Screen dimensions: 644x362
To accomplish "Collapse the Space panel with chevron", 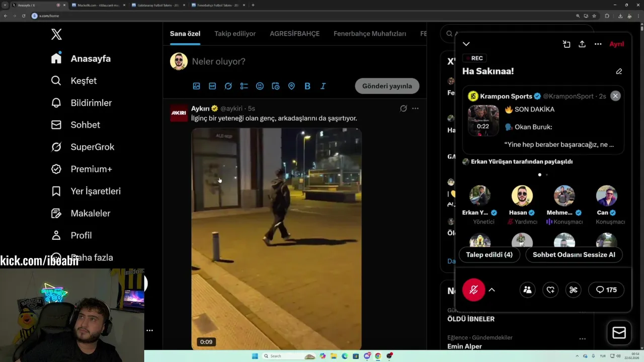I will tap(466, 44).
